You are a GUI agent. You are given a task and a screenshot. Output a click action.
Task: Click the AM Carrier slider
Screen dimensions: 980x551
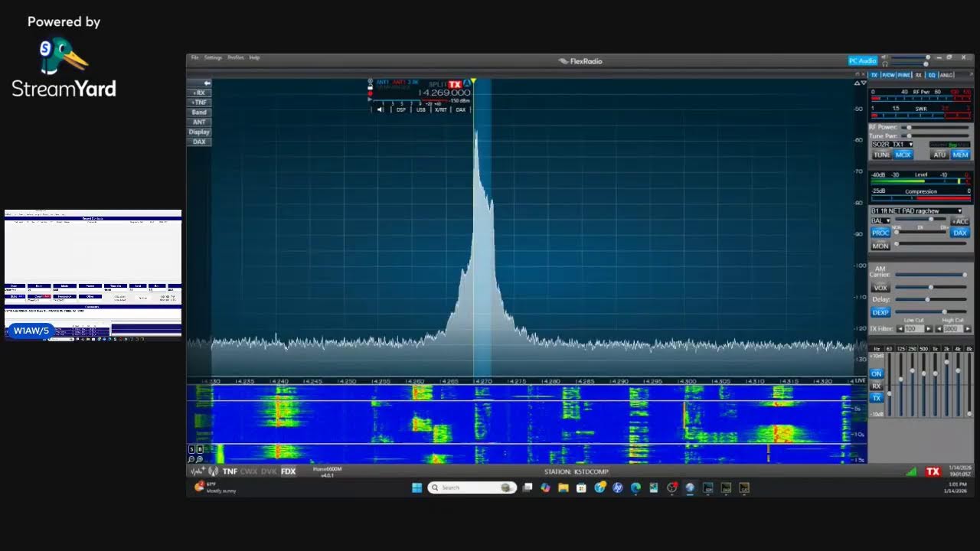929,275
